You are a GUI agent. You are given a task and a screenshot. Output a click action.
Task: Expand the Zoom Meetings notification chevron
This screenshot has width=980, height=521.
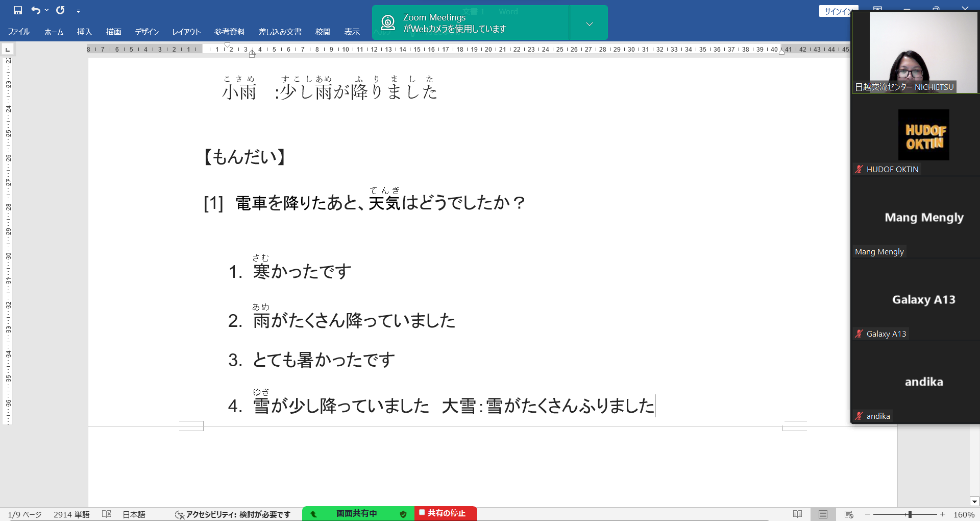(x=589, y=23)
